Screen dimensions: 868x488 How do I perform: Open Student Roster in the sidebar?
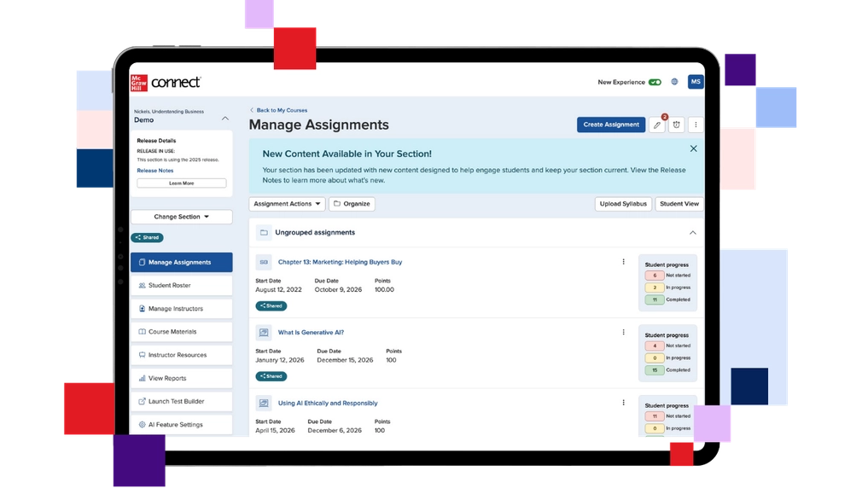[x=182, y=286]
